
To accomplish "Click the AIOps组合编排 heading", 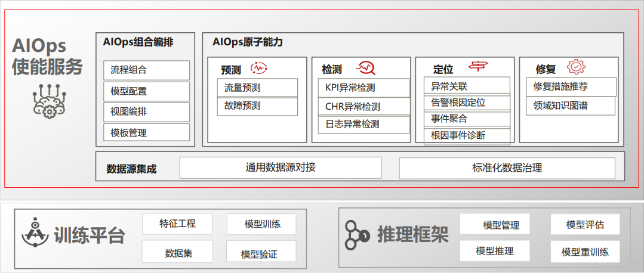I will [x=138, y=42].
